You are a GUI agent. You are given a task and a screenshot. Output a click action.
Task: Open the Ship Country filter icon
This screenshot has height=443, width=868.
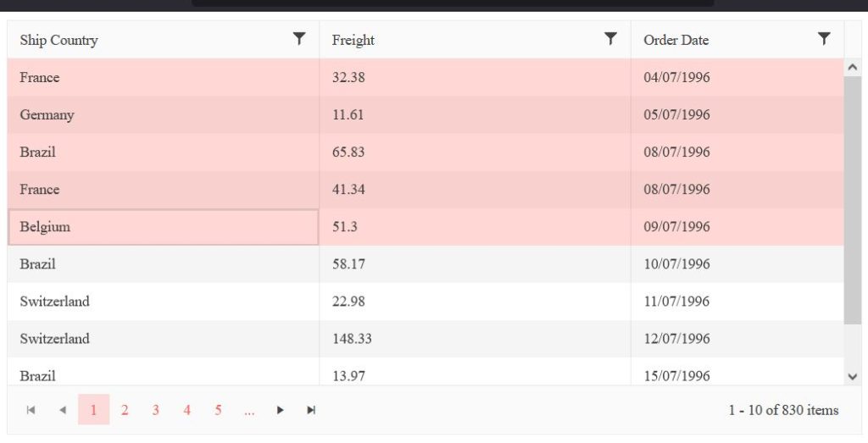tap(298, 39)
